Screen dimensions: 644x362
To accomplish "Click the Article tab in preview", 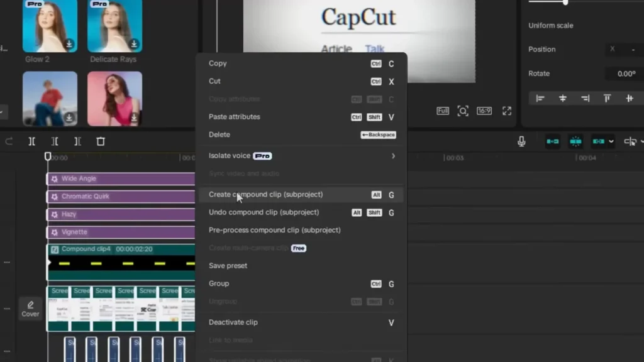I will tap(336, 49).
